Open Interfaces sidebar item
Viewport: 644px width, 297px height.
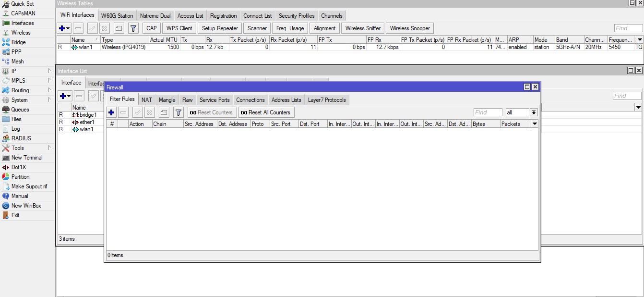pos(23,23)
